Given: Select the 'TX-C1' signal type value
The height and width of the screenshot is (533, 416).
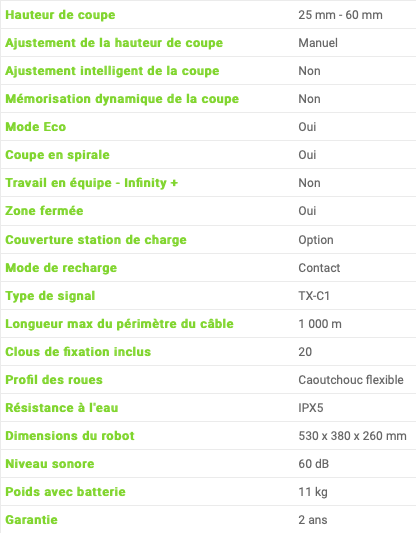Looking at the screenshot, I should (314, 296).
